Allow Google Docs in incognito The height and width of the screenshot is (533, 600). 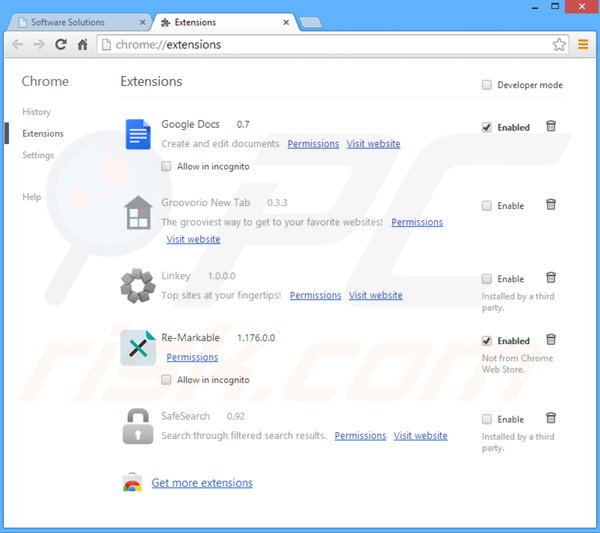166,166
